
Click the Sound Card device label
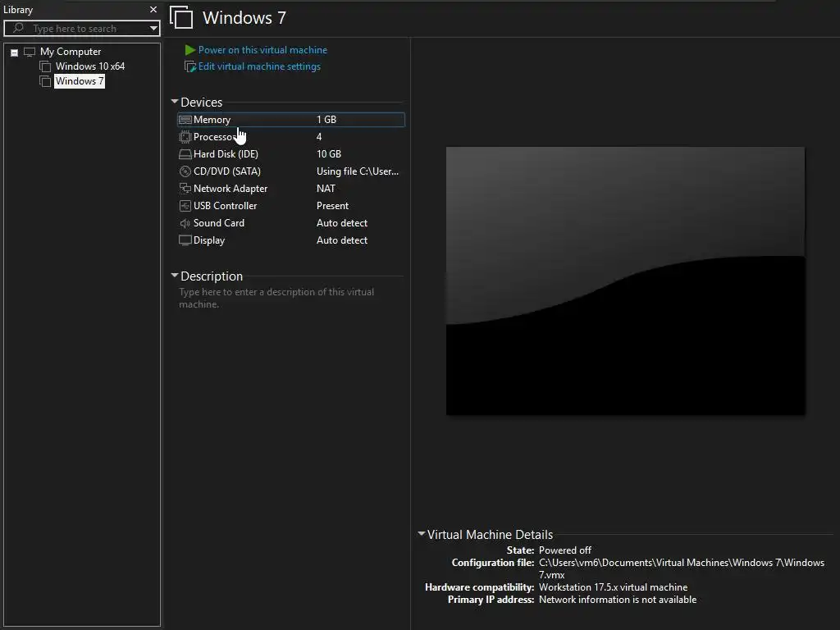(x=218, y=223)
